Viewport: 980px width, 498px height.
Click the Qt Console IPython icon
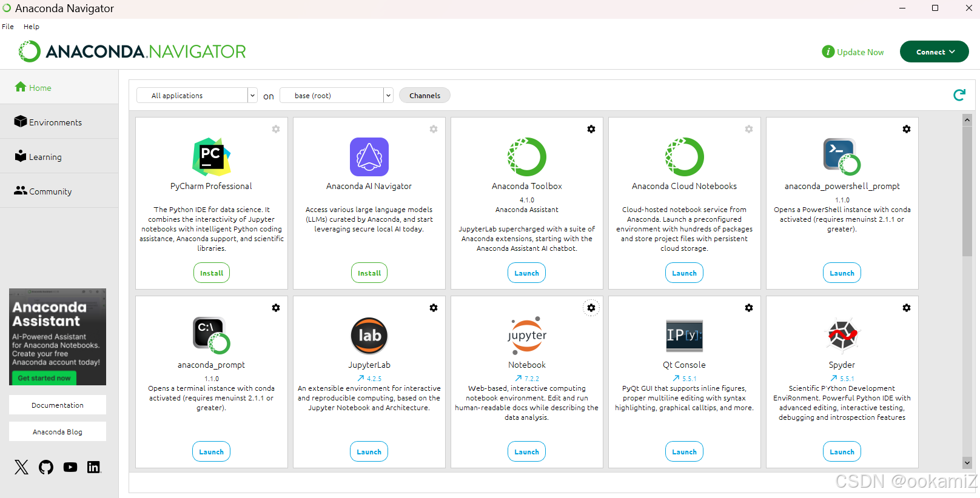(x=685, y=336)
